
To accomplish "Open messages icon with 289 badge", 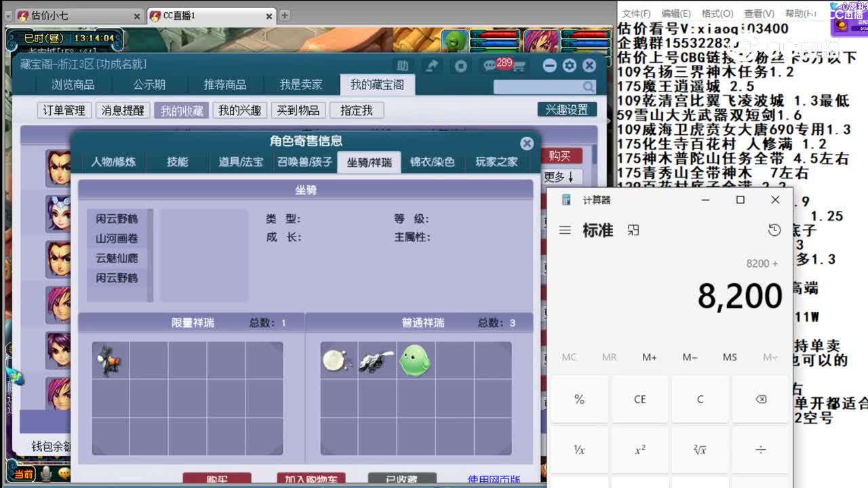I will [x=490, y=66].
